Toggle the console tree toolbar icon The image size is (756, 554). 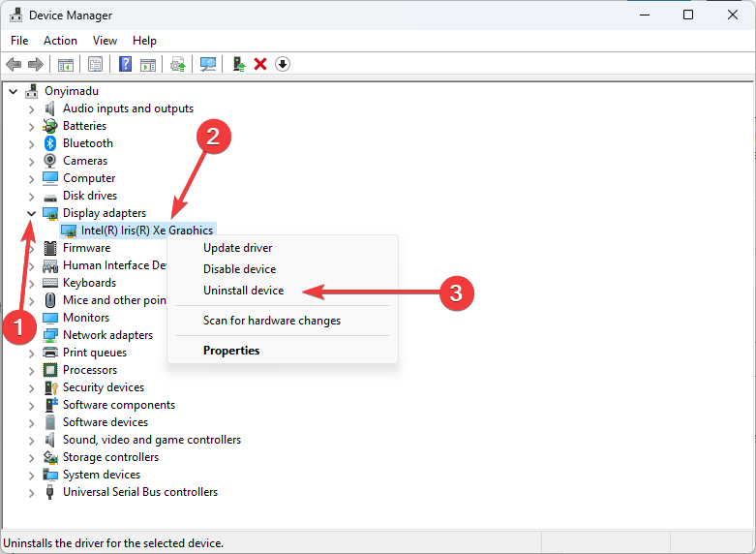(x=66, y=64)
